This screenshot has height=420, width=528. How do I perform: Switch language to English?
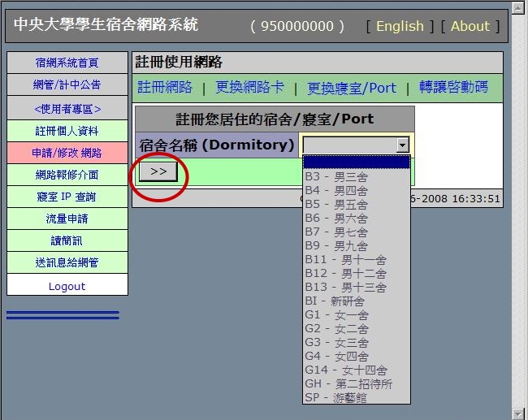tap(400, 26)
